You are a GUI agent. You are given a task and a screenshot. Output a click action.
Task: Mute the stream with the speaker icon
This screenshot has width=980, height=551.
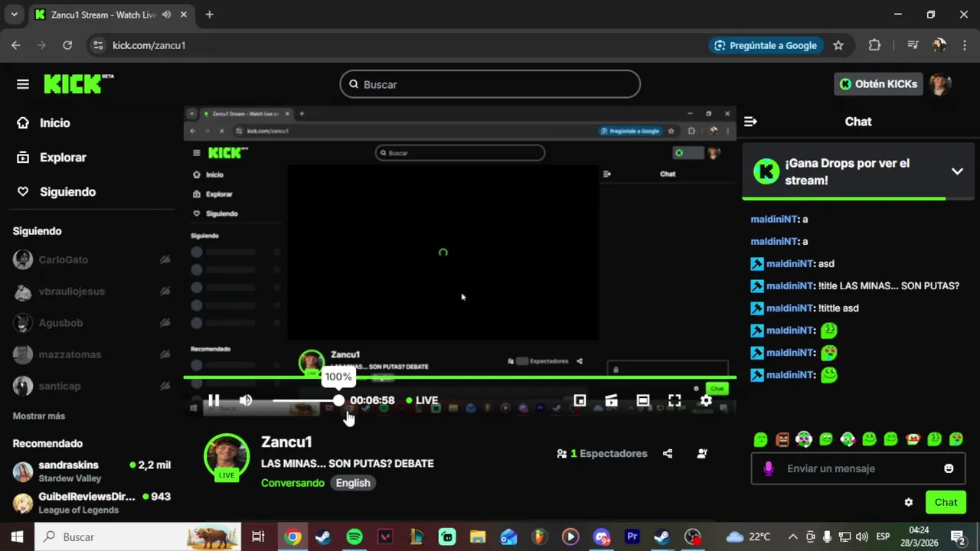click(246, 400)
